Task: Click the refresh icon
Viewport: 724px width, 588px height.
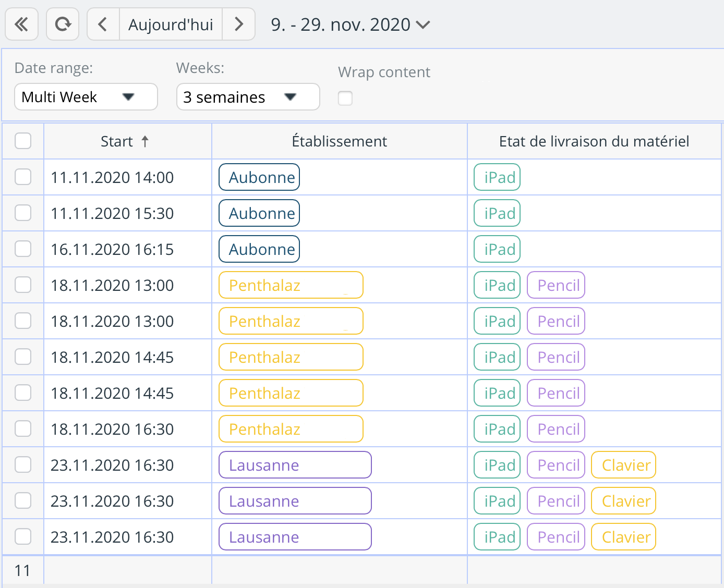Action: [x=63, y=24]
